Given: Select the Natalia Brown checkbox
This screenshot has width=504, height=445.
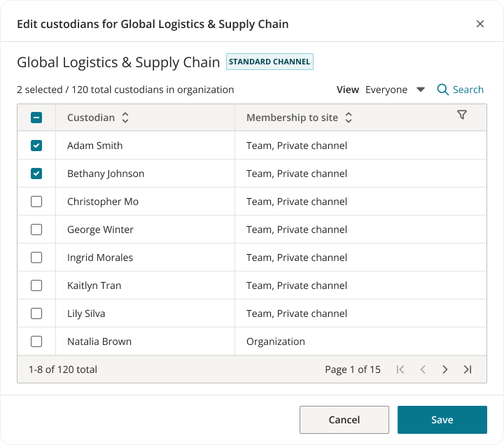Looking at the screenshot, I should (36, 341).
